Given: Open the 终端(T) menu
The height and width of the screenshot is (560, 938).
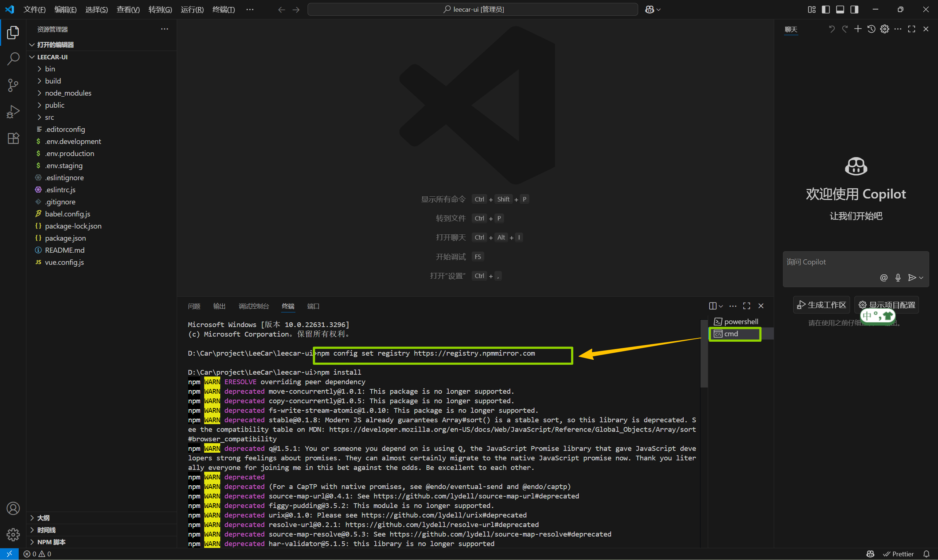Looking at the screenshot, I should (224, 10).
